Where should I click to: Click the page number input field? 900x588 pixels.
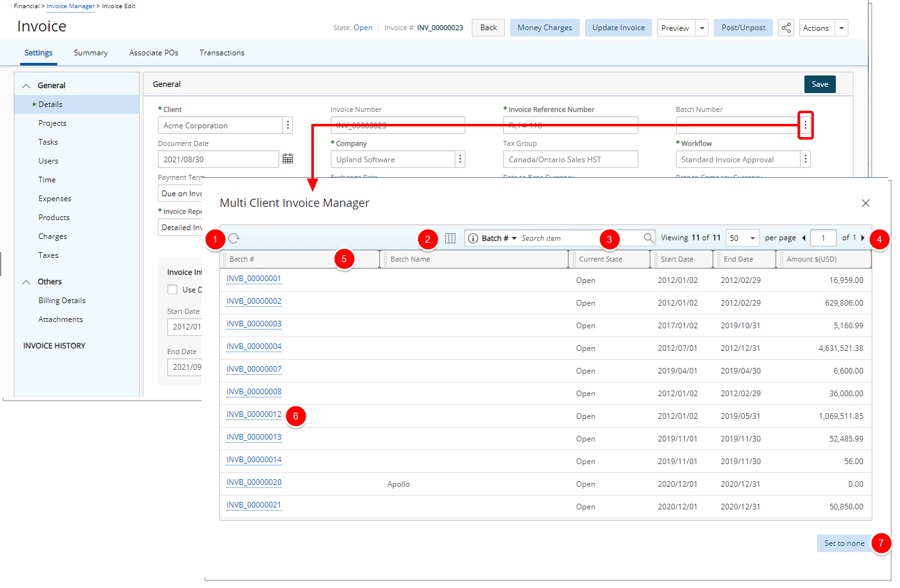click(x=823, y=238)
